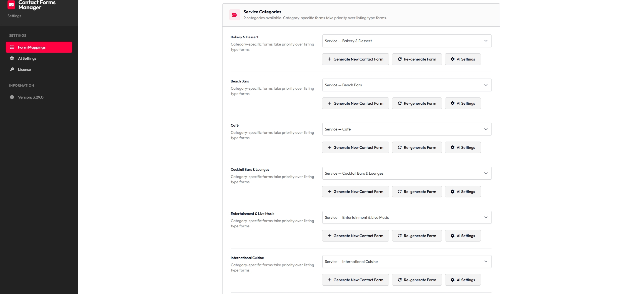Click Generate New Contact Form under Beach Bars
The height and width of the screenshot is (294, 644).
[355, 103]
